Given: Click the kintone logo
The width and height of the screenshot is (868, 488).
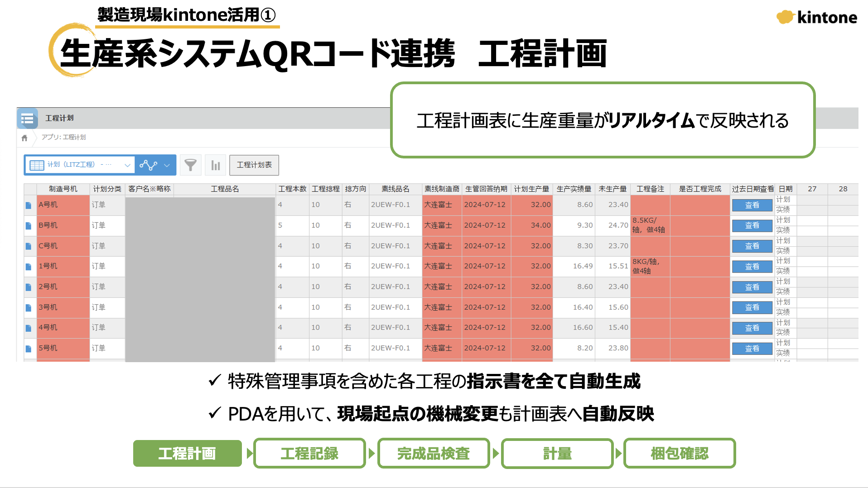Looking at the screenshot, I should 817,17.
